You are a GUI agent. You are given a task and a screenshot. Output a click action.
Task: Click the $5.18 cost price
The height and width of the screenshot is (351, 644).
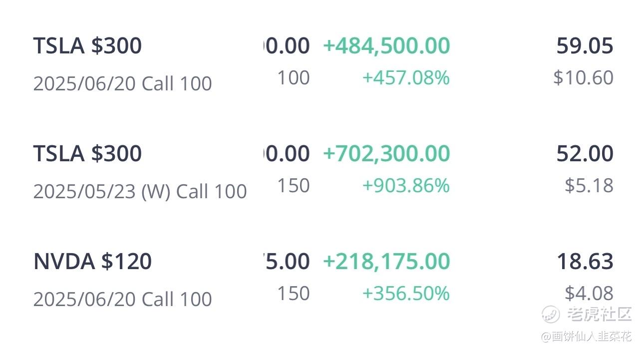(x=589, y=186)
